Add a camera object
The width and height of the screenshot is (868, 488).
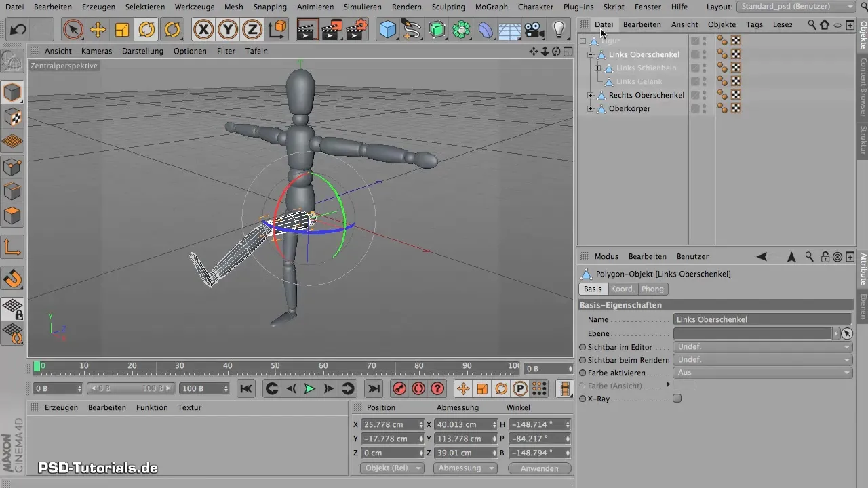click(534, 30)
